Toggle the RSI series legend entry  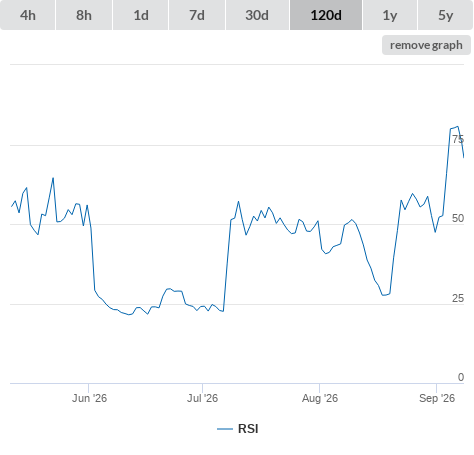click(238, 429)
